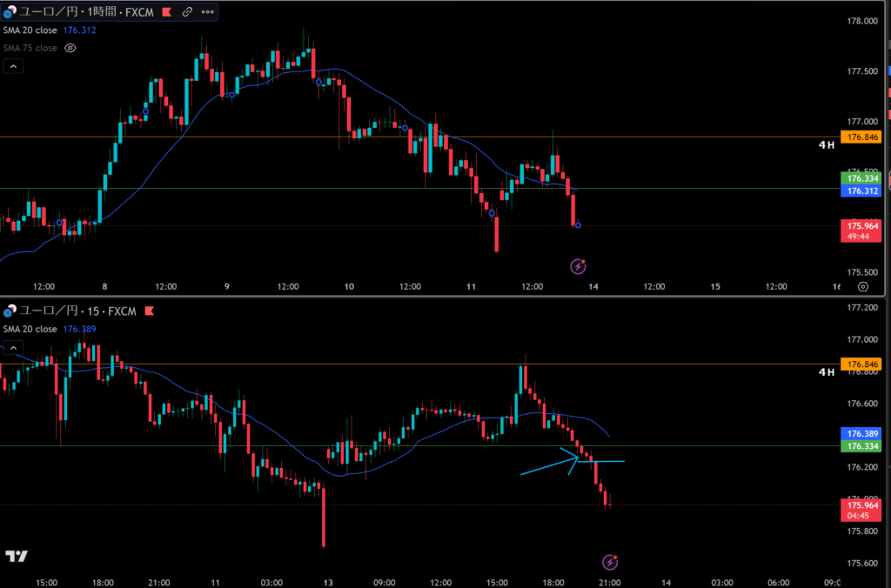Open chart settings gear on top time axis
891x588 pixels.
click(861, 286)
